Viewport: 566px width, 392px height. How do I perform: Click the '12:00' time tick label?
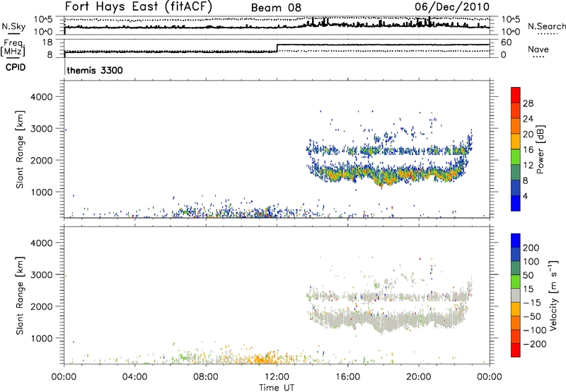tap(277, 377)
